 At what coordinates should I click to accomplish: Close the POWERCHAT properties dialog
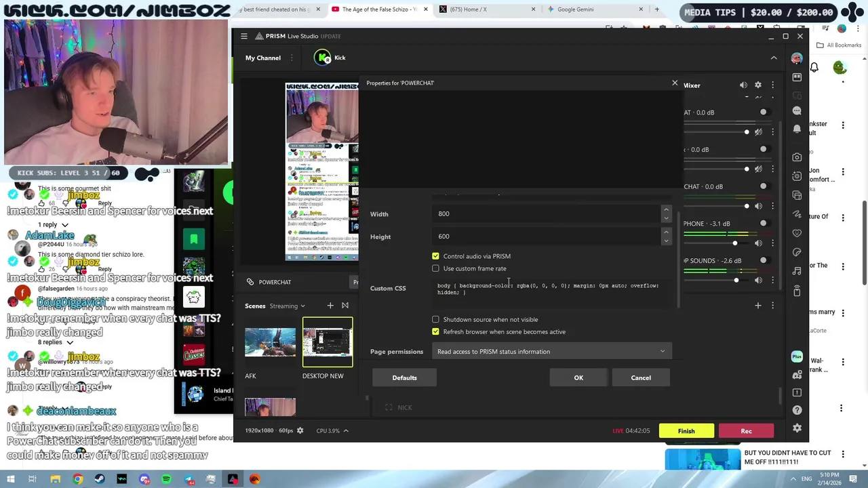pyautogui.click(x=675, y=83)
